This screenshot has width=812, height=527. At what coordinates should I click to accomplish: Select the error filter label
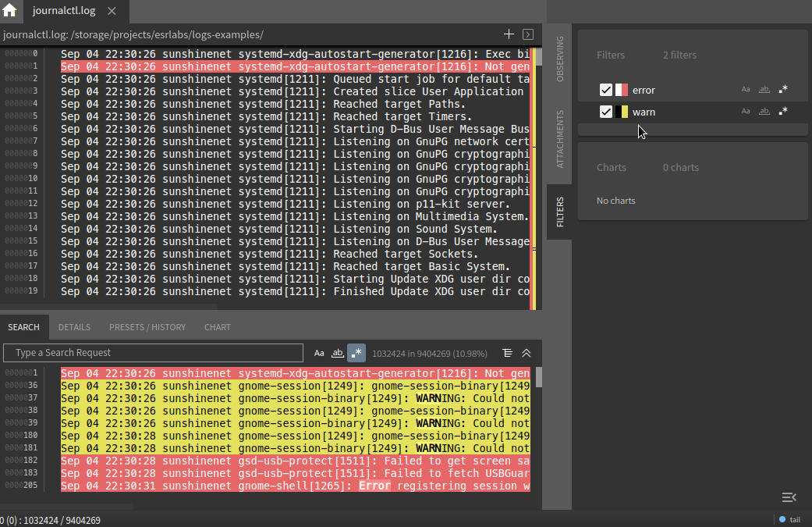tap(644, 90)
